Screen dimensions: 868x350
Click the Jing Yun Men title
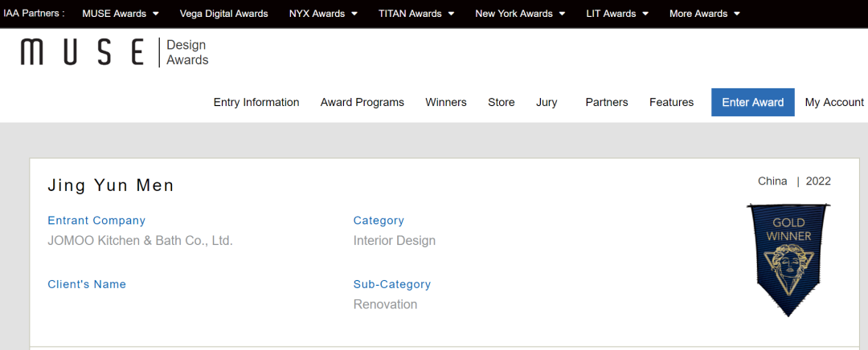[111, 185]
